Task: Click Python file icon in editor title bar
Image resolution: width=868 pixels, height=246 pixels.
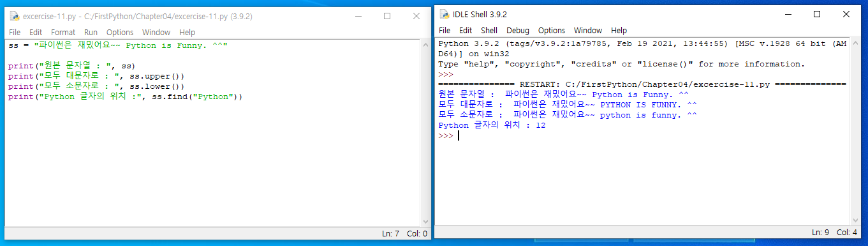Action: click(x=14, y=16)
